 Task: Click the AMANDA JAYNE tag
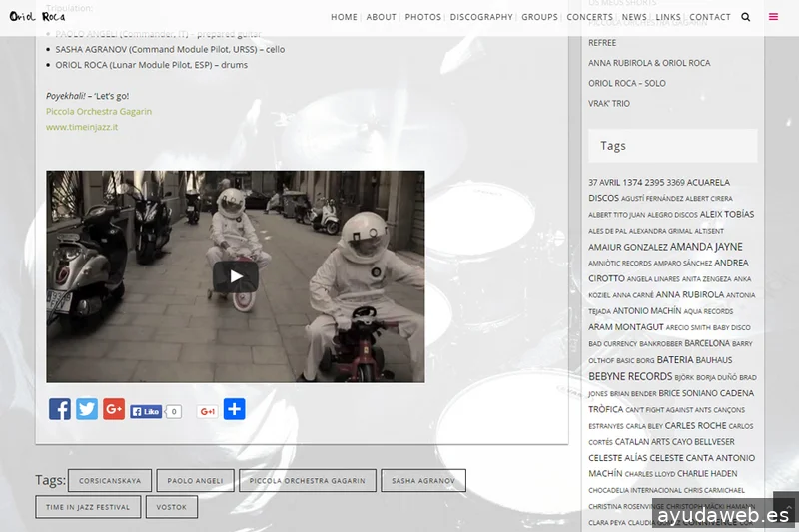click(x=706, y=247)
